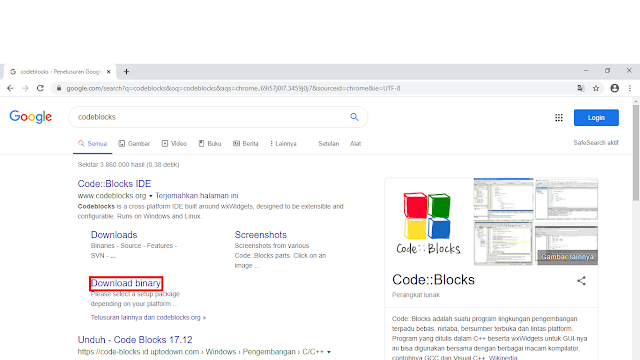This screenshot has width=640, height=360.
Task: Expand the dropdown arrow next to www.codeblocks.org
Action: click(151, 196)
